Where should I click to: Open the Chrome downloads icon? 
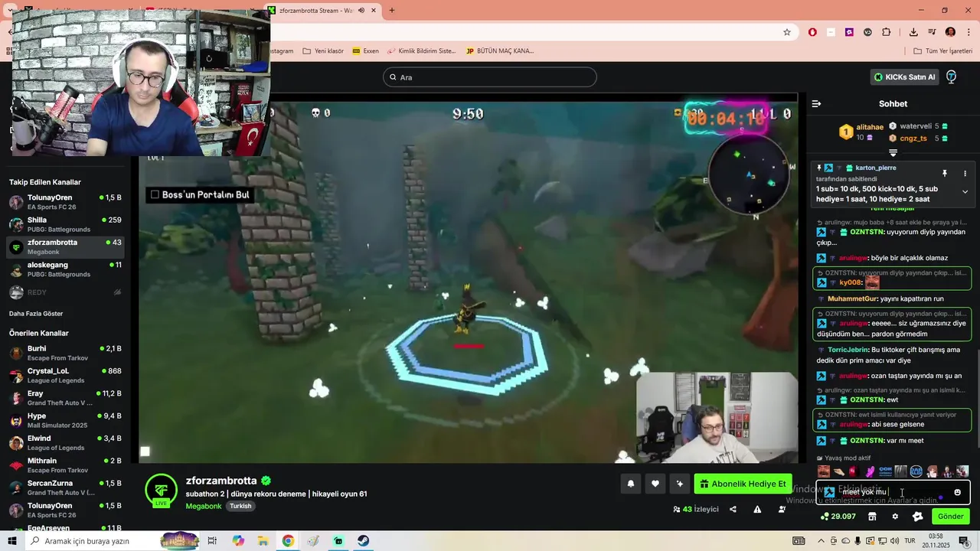tap(913, 32)
